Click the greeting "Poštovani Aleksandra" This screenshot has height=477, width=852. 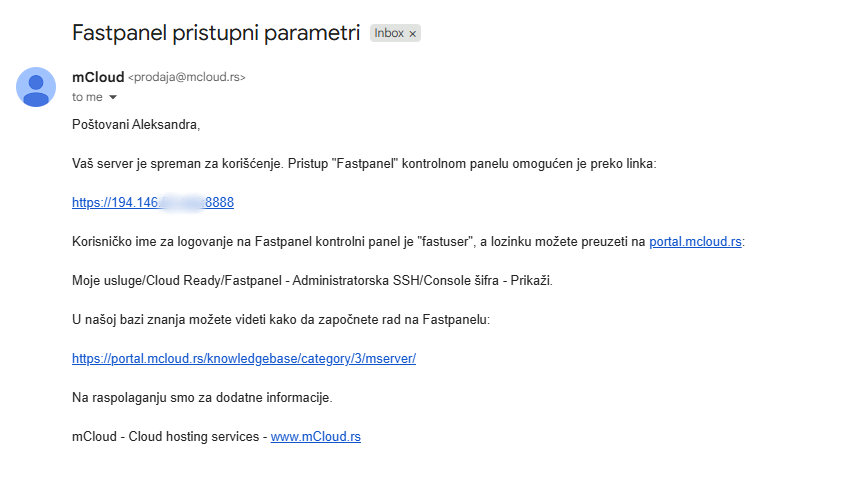(136, 124)
